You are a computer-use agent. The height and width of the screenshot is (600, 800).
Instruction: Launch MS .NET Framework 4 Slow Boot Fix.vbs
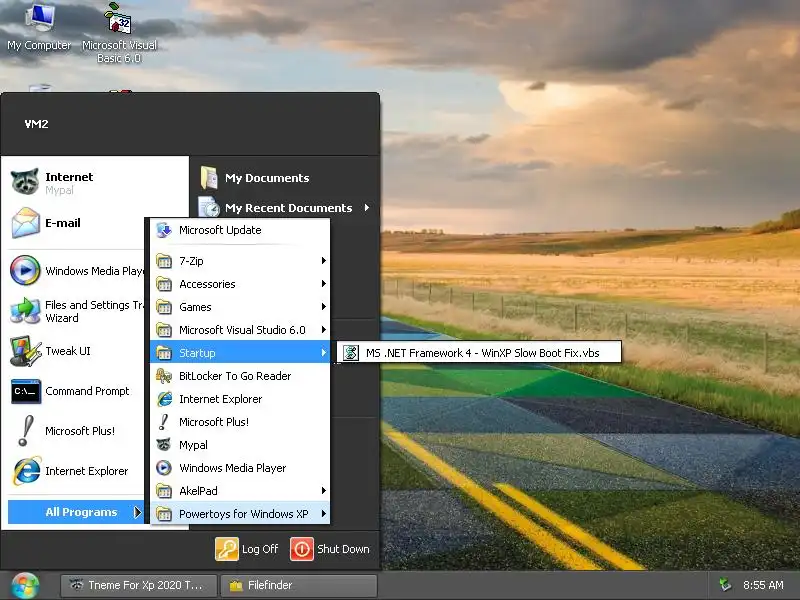pos(479,353)
